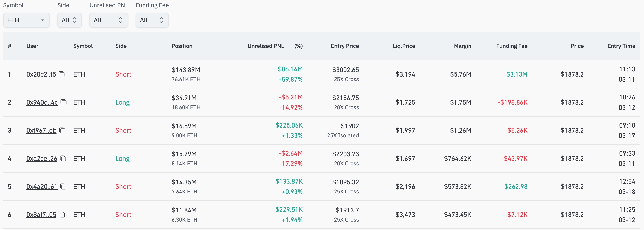Click the Margin column header

coord(462,46)
